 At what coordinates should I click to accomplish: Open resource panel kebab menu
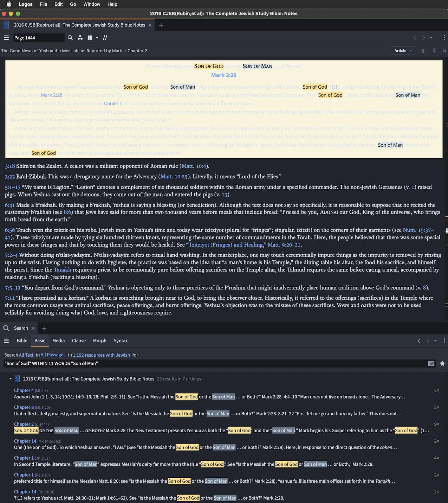point(444,38)
